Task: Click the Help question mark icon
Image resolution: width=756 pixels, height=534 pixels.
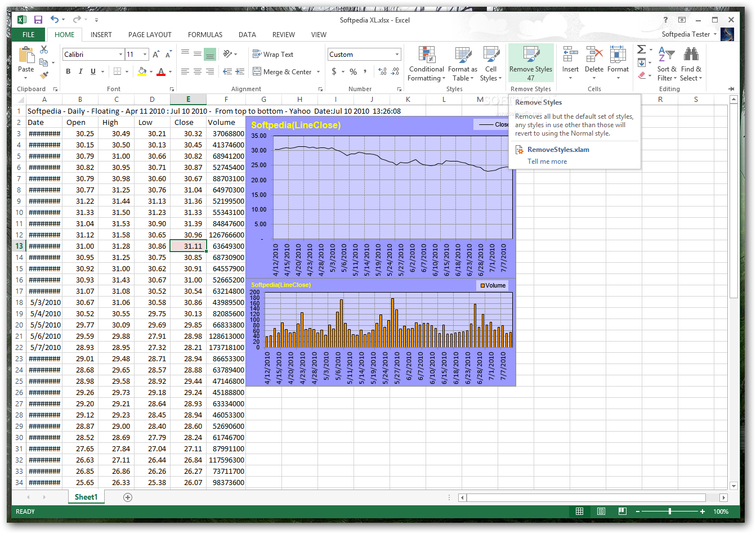Action: (x=665, y=20)
